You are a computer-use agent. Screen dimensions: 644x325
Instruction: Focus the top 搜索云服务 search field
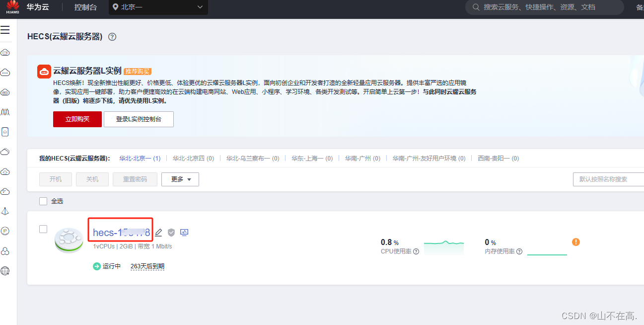[x=544, y=7]
